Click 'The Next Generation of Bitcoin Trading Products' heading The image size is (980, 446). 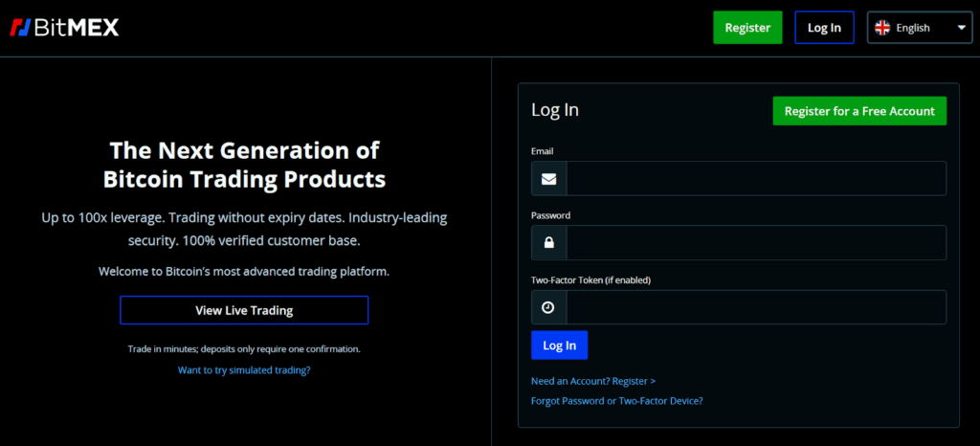coord(244,165)
